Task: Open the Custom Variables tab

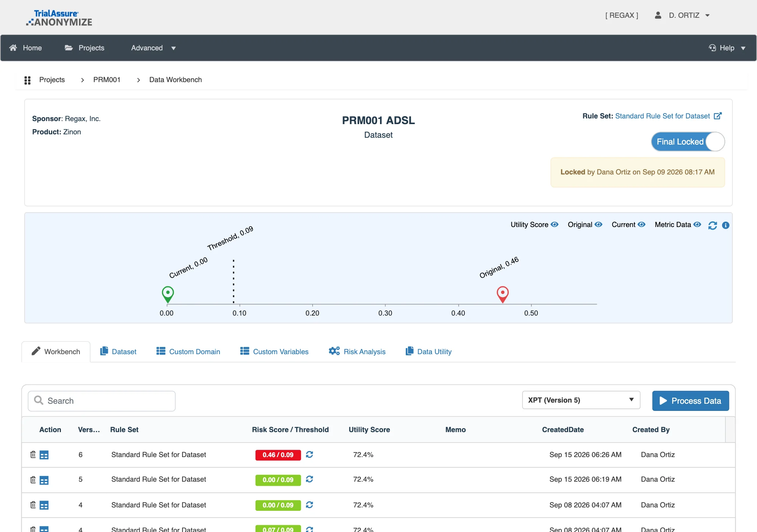Action: pyautogui.click(x=274, y=352)
